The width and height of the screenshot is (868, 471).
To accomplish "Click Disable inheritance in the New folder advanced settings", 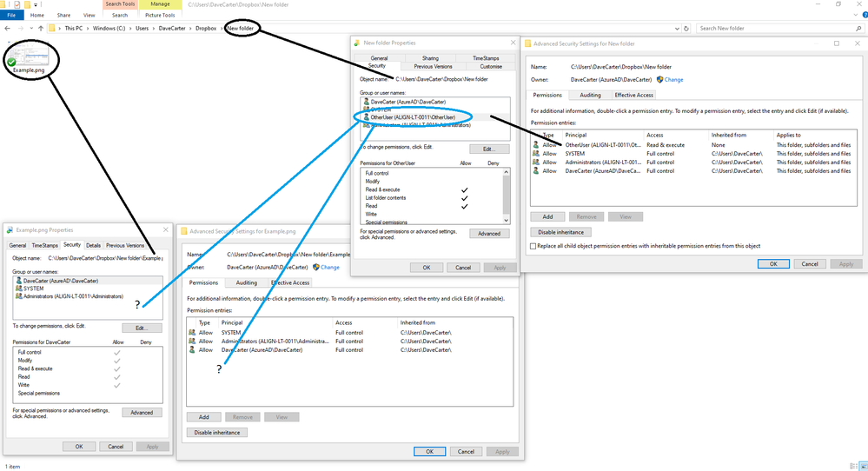I will (560, 232).
